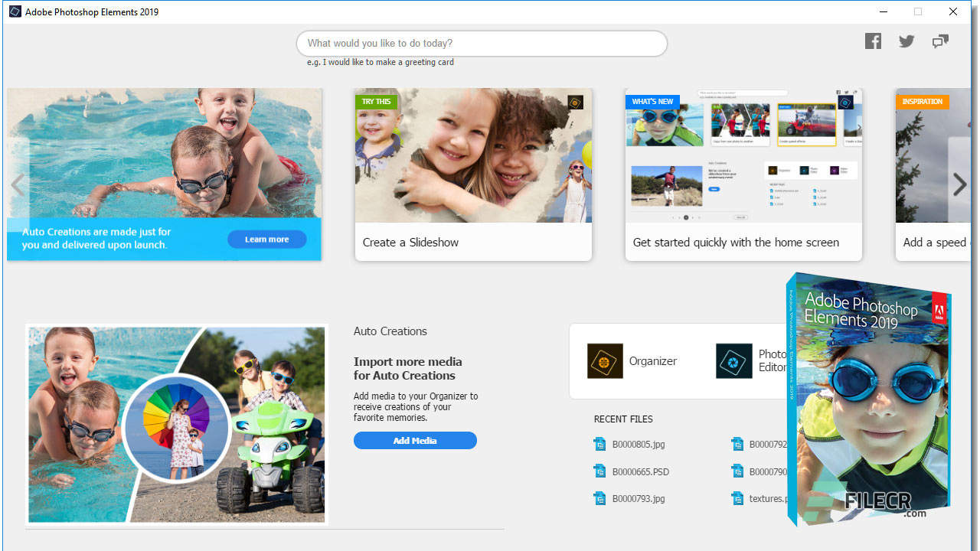Screen dimensions: 980x551
Task: Minimize the Photoshop Elements window
Action: 883,11
